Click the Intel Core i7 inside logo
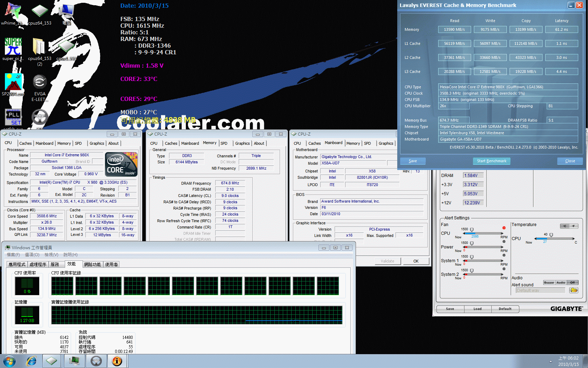Screen dimensions: 588x368 (121, 164)
